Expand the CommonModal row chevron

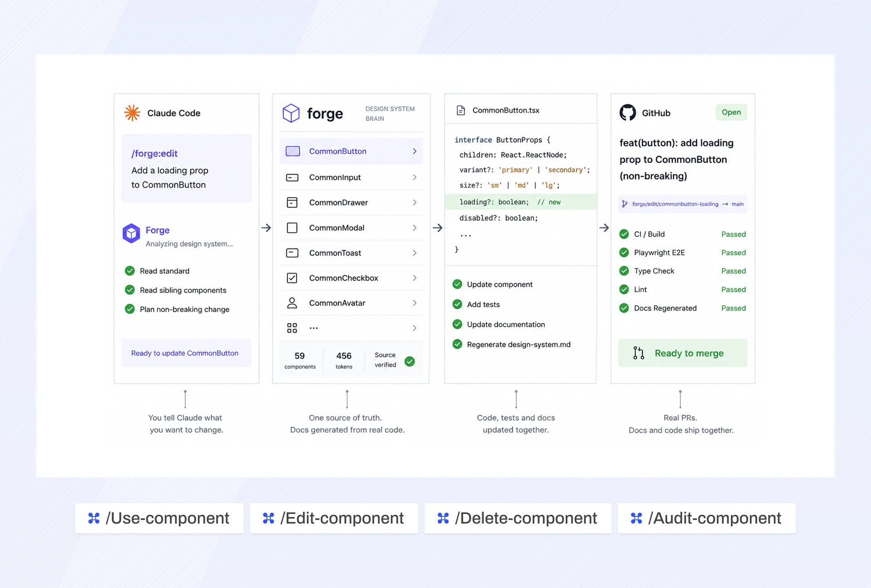pos(415,228)
